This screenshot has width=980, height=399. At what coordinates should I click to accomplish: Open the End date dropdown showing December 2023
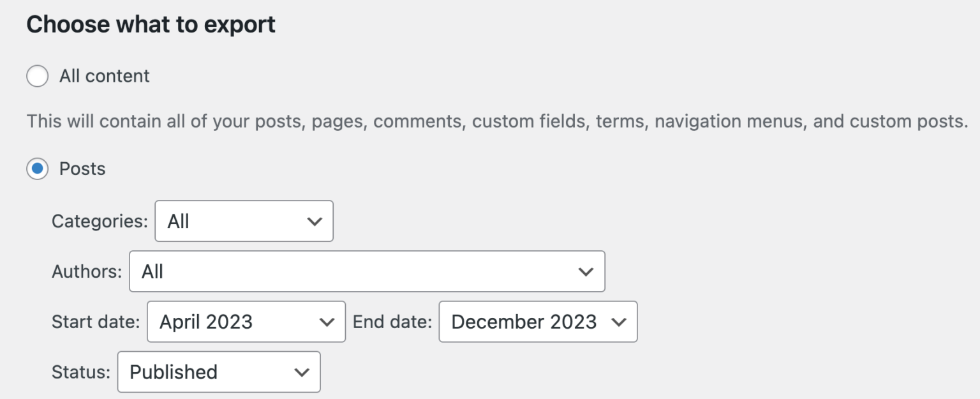[x=537, y=322]
